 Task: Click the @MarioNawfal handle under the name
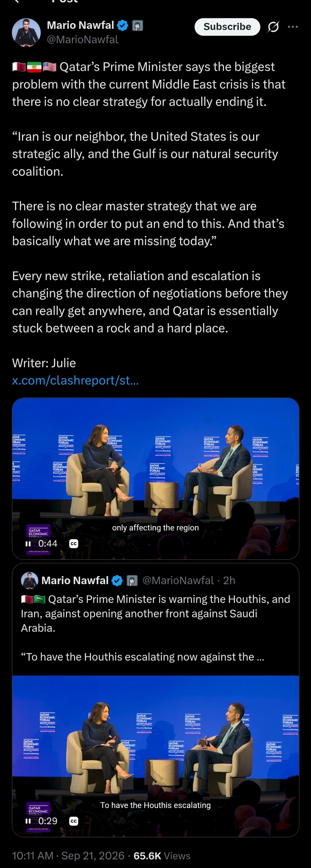82,39
